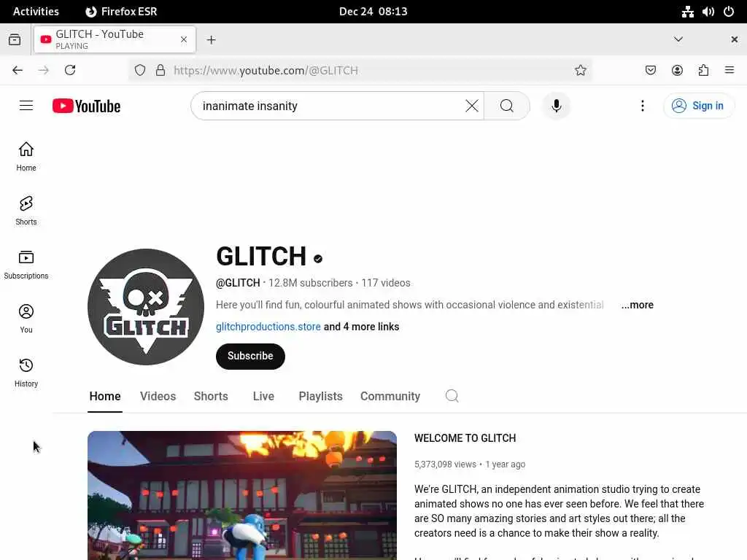Screen dimensions: 747x560
Task: Open the You section in sidebar
Action: click(26, 319)
